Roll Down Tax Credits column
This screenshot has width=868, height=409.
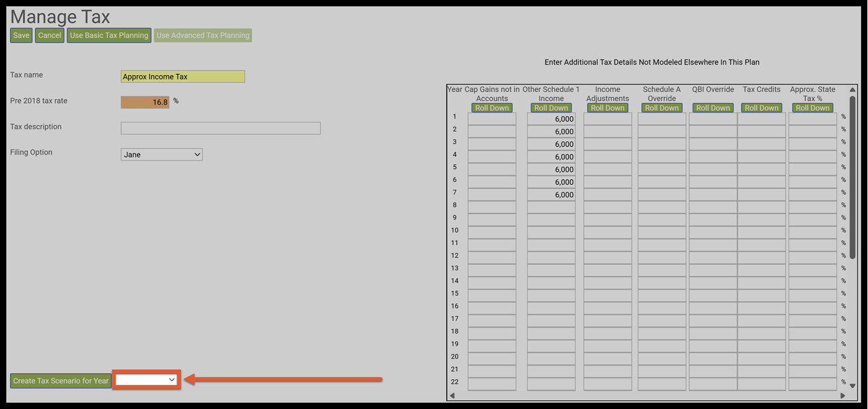click(x=761, y=108)
